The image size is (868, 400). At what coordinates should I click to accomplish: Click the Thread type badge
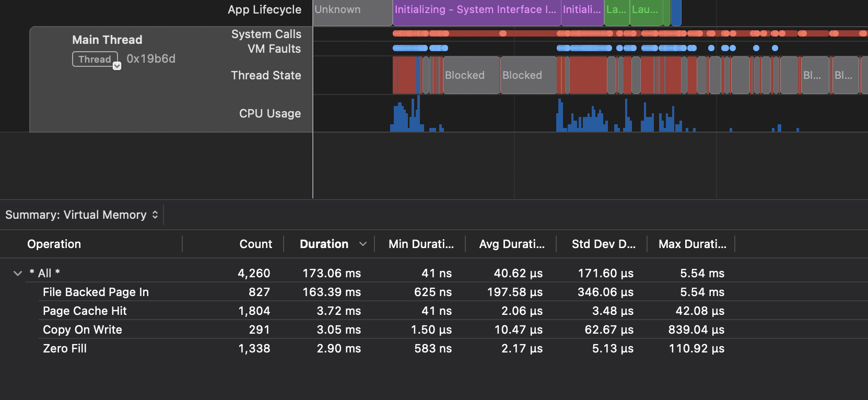95,59
